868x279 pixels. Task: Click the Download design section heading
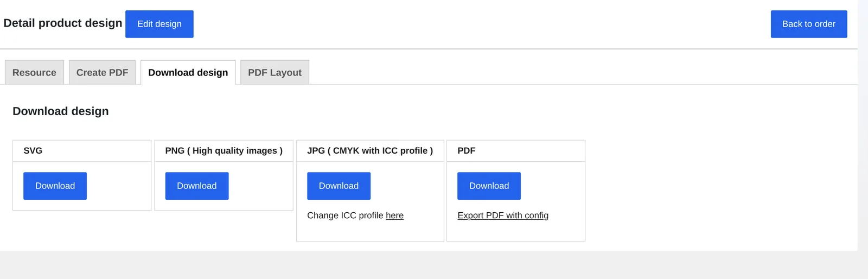point(61,111)
